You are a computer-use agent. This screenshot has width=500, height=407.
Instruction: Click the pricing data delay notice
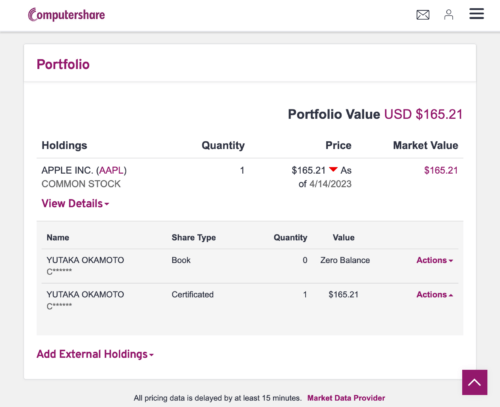[x=217, y=398]
